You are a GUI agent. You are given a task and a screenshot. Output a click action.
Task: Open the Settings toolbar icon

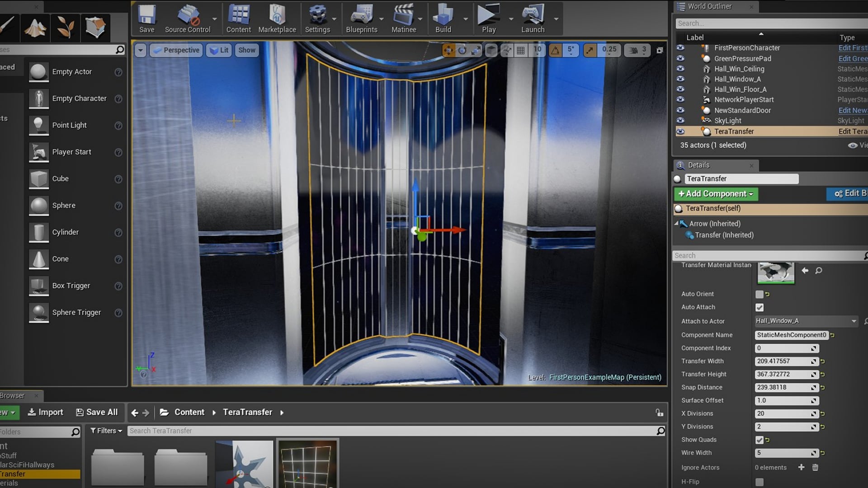317,19
